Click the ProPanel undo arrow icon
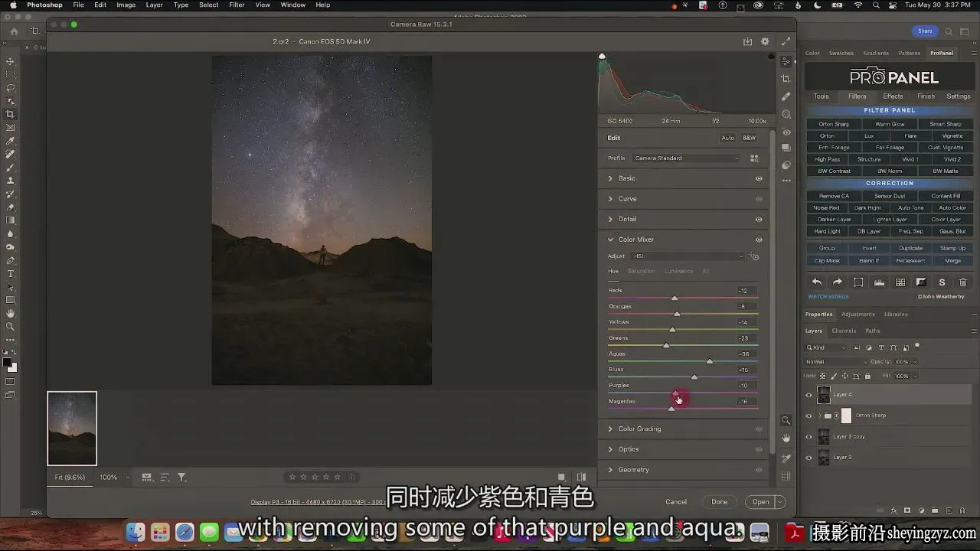 (x=817, y=282)
